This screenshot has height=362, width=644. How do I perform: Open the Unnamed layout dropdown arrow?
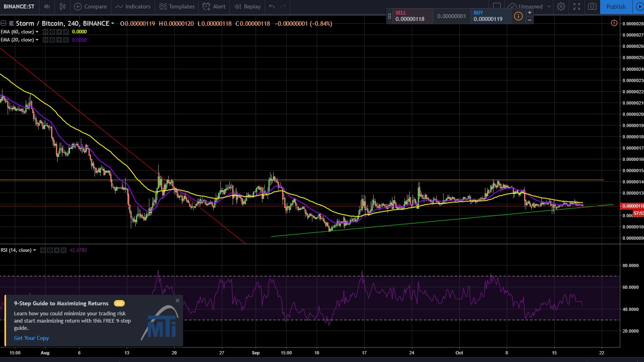coord(549,6)
